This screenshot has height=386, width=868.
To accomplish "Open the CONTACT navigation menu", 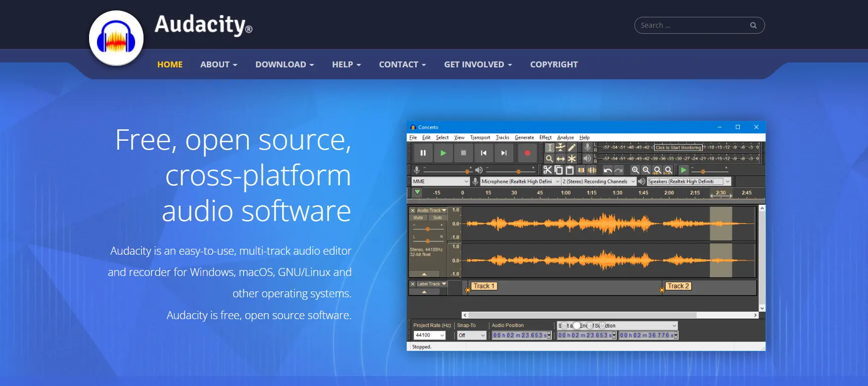I will (402, 64).
